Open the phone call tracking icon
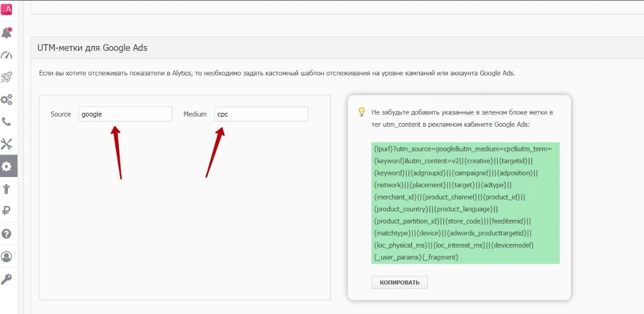The height and width of the screenshot is (314, 644). pyautogui.click(x=6, y=121)
